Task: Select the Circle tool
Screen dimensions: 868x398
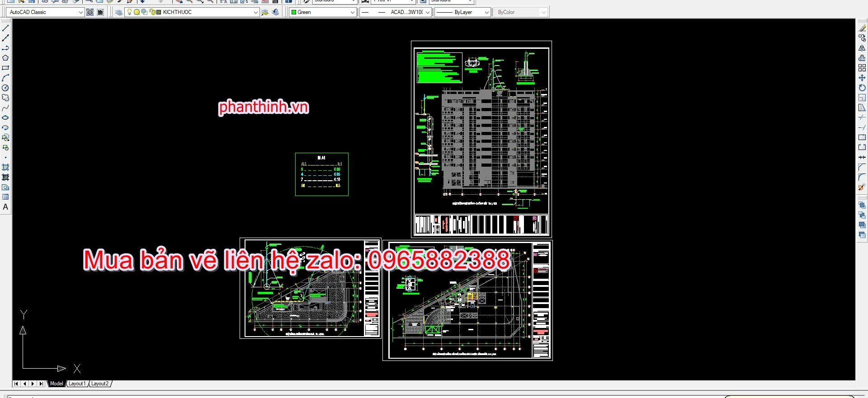Action: click(5, 88)
